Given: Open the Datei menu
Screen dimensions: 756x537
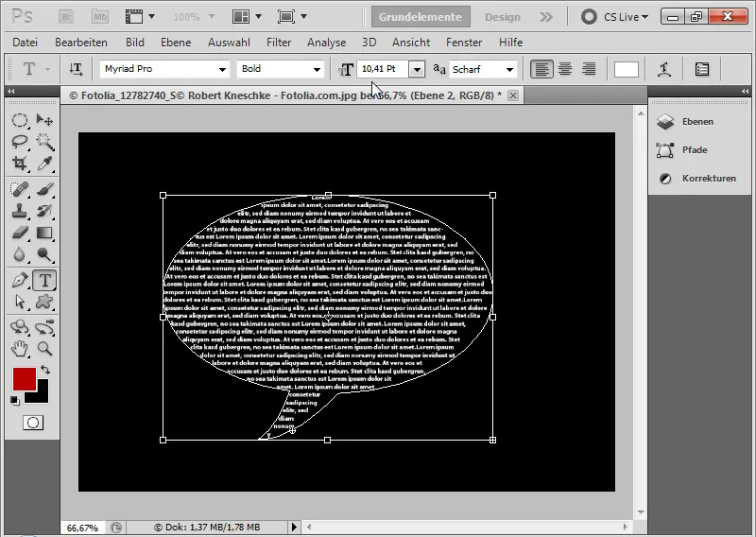Looking at the screenshot, I should pyautogui.click(x=26, y=43).
